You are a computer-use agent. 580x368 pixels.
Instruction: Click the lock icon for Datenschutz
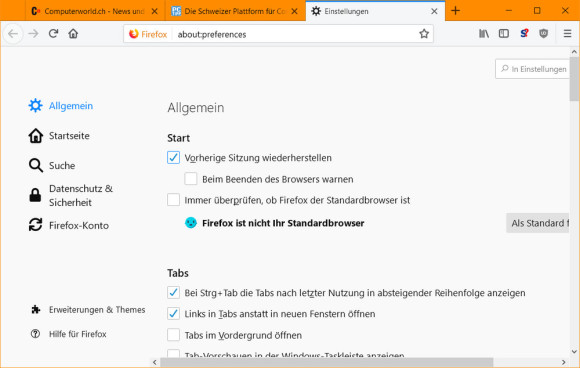point(35,195)
